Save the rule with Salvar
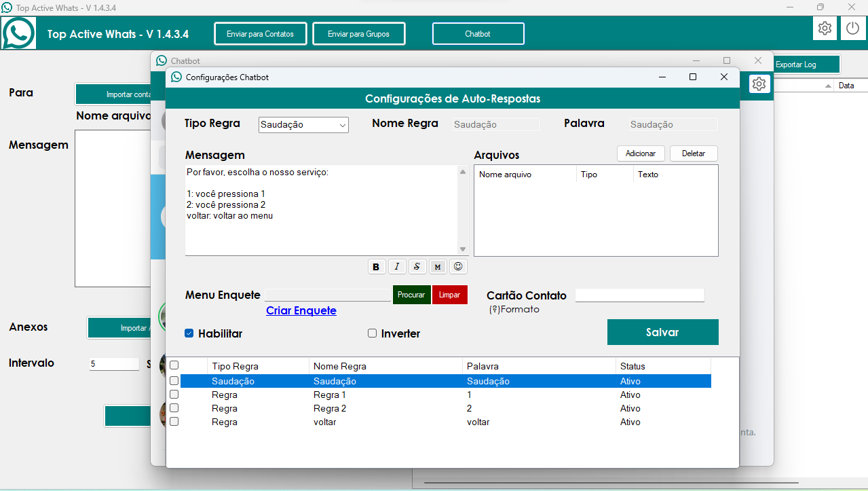 tap(662, 332)
